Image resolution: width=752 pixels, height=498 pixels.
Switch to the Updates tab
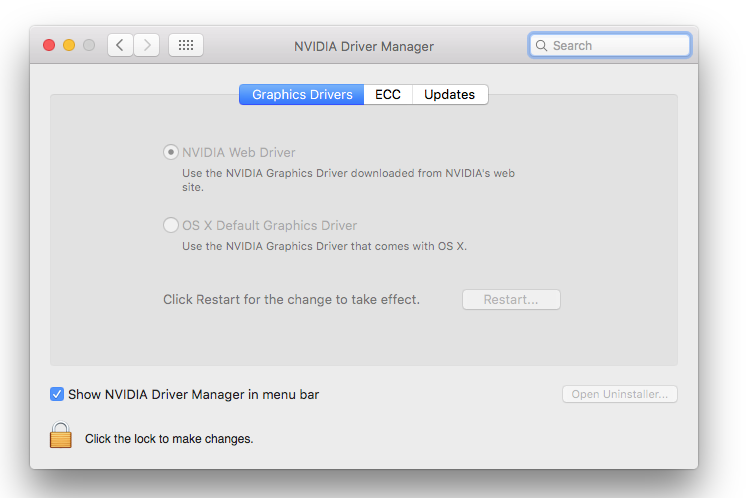(449, 95)
